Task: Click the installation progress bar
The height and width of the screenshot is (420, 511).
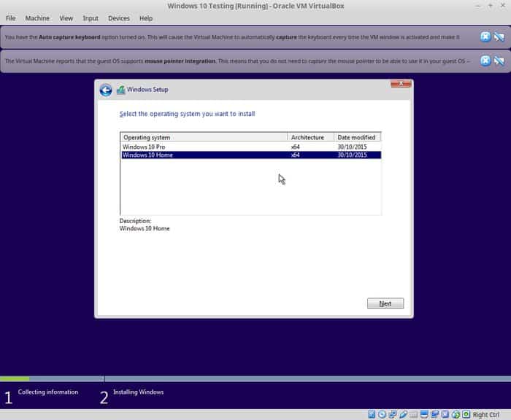Action: click(255, 378)
